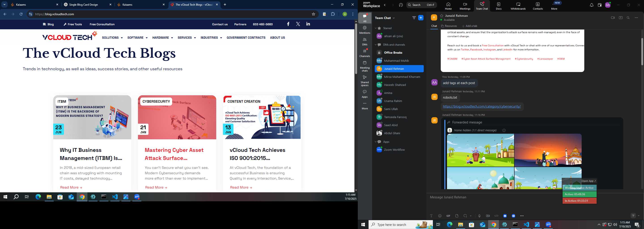Open the cybersecurity category URL in chat

tap(482, 106)
